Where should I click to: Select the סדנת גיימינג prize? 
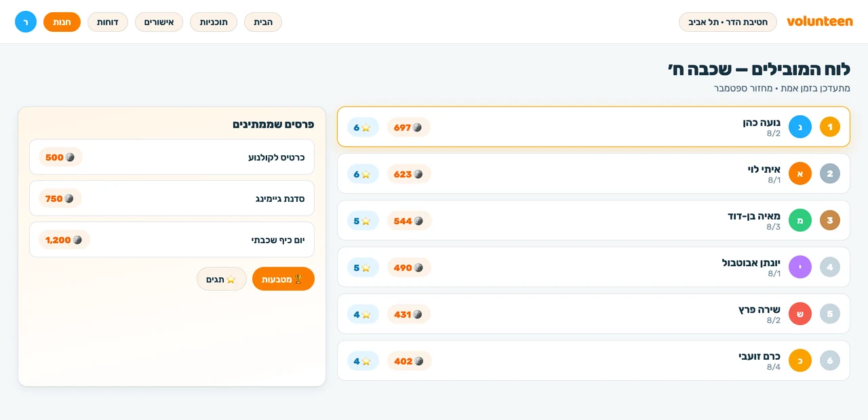(x=172, y=198)
